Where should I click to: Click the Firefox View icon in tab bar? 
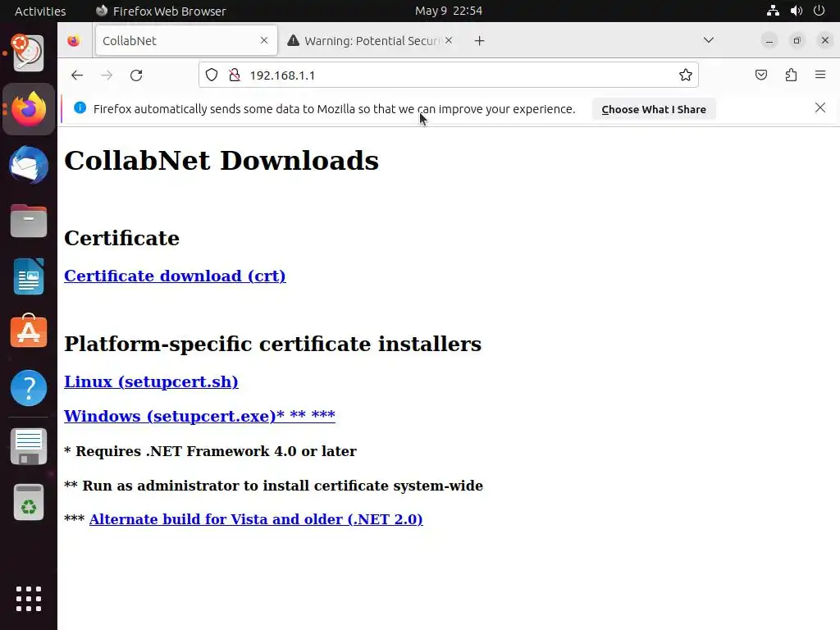click(74, 41)
